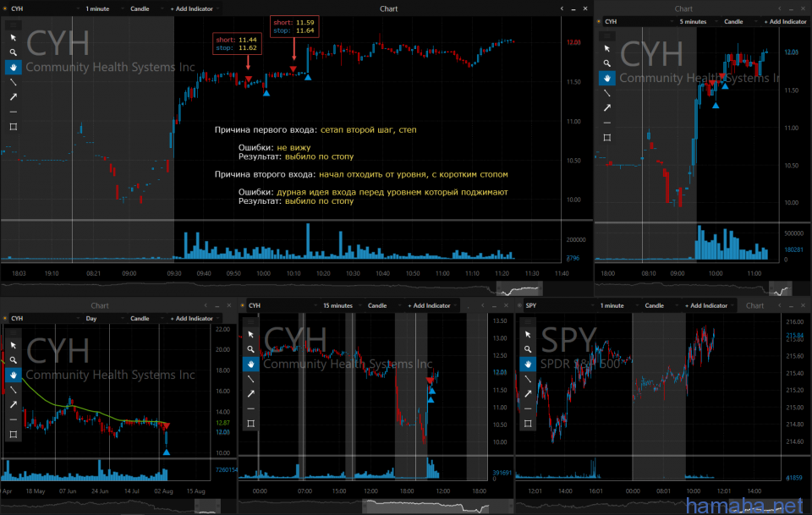Image resolution: width=812 pixels, height=515 pixels.
Task: Pick the trend line tool in CYH 15 minutes chart
Action: [250, 379]
